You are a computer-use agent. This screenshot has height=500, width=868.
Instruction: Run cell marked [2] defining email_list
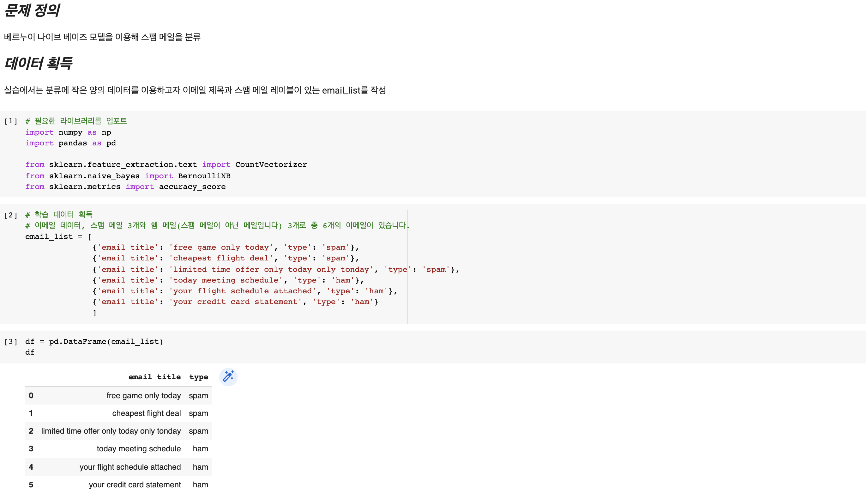(x=11, y=215)
